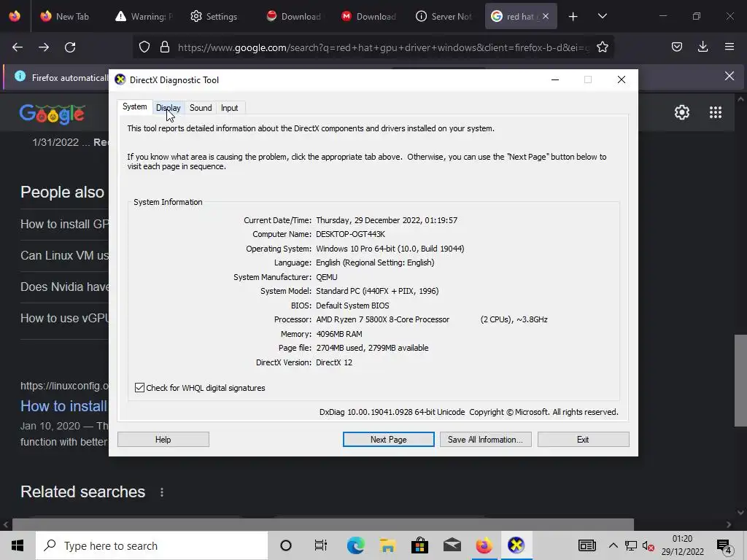747x560 pixels.
Task: Click the Computer Name value DESKTOP-OGT443K
Action: [350, 234]
